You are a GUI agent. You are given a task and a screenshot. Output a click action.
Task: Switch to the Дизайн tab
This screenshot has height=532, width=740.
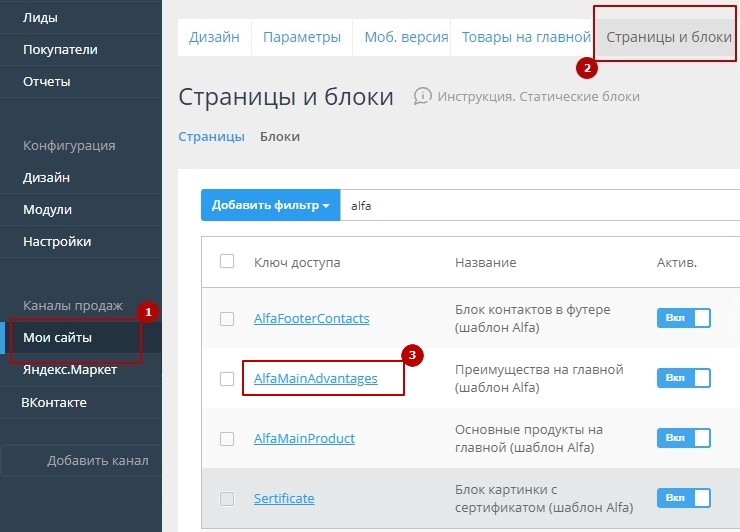point(214,37)
